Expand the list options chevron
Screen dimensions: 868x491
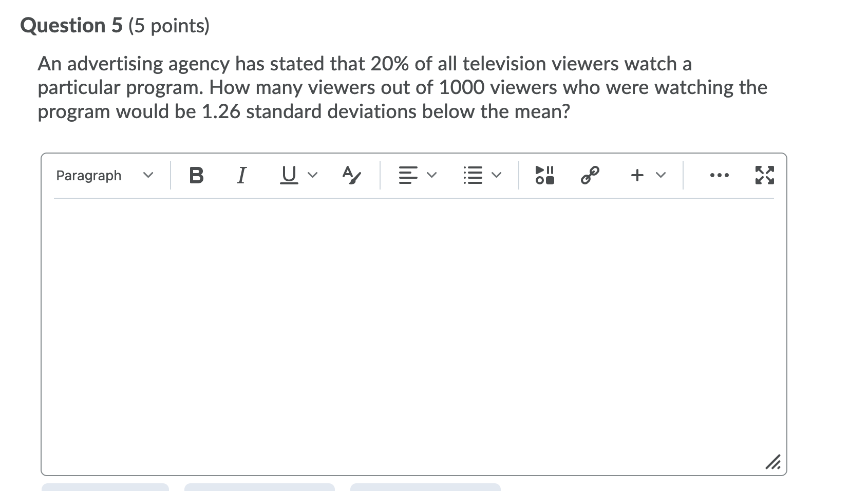496,175
